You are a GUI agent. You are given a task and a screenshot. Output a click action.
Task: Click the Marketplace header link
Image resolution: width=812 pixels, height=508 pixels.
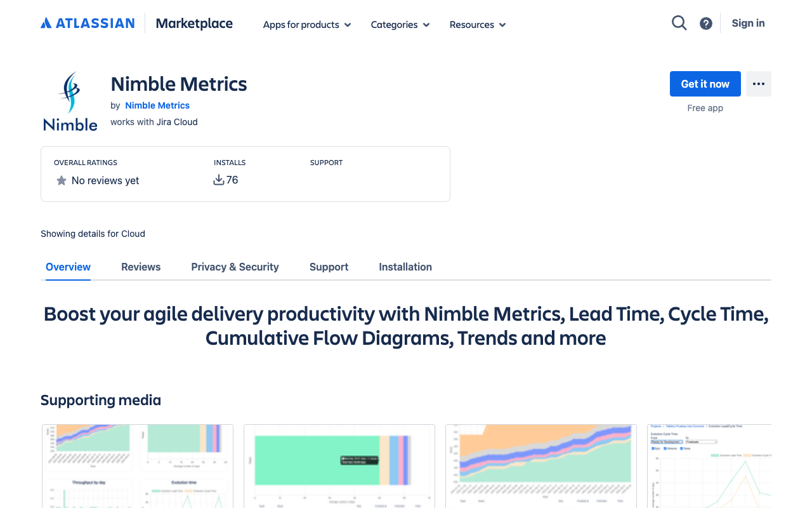(194, 23)
